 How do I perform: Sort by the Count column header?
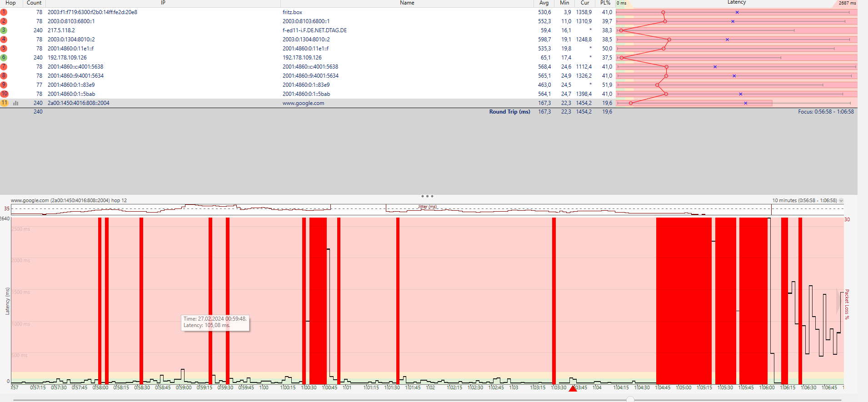(x=34, y=3)
